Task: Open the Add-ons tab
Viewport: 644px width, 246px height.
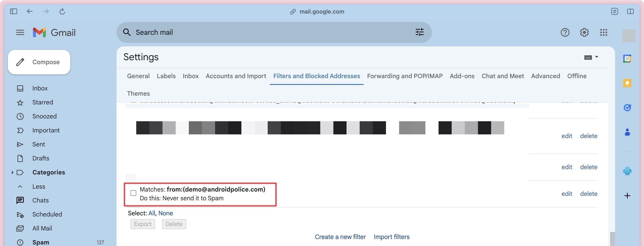Action: click(462, 76)
